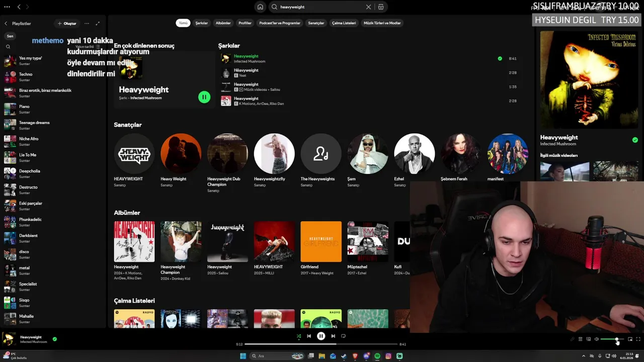
Task: Toggle repeat in the player bar
Action: [343, 336]
